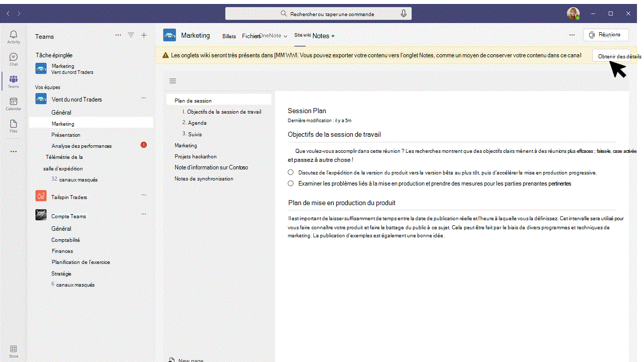Open the Présentation channel
644x362 pixels.
coord(66,135)
